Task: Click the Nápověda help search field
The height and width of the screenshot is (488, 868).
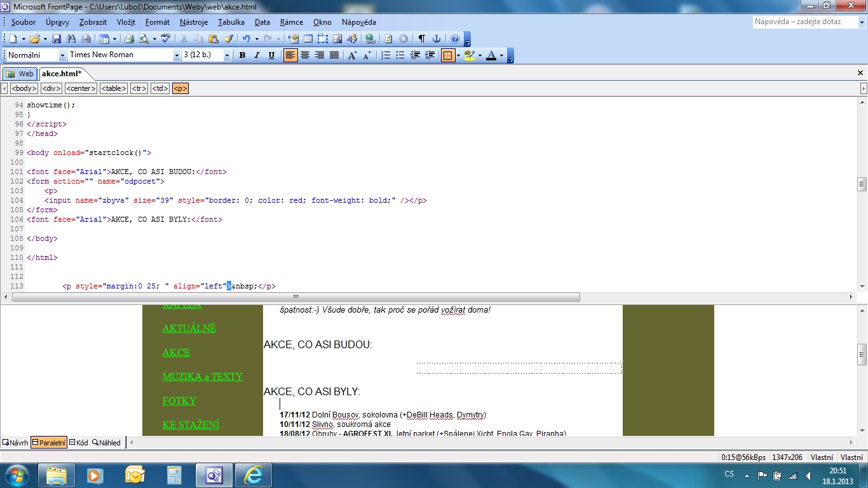Action: (x=804, y=22)
